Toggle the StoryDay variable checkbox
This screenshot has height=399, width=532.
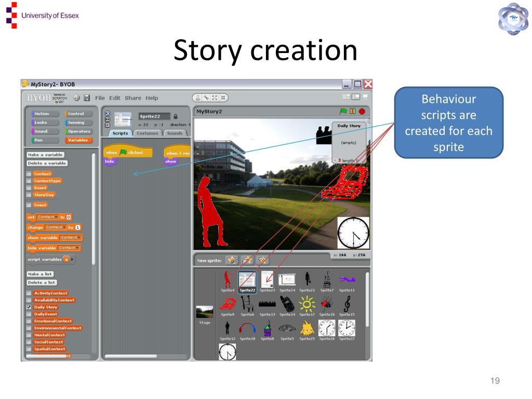[29, 195]
